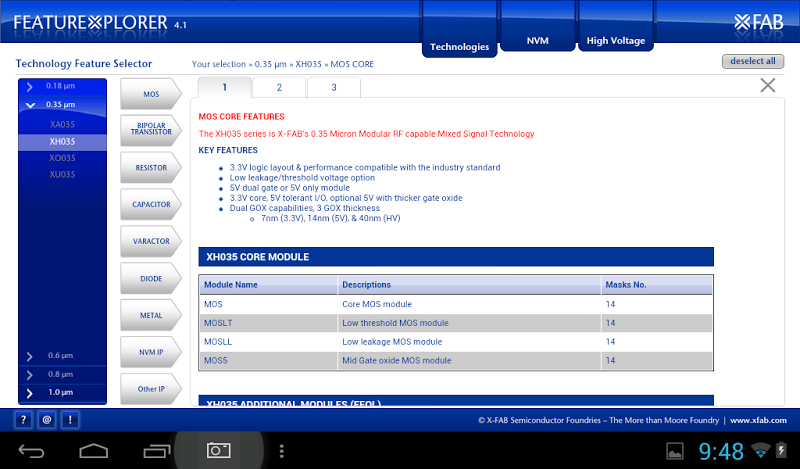Click the 'Your selection' breadcrumb text

click(x=219, y=64)
